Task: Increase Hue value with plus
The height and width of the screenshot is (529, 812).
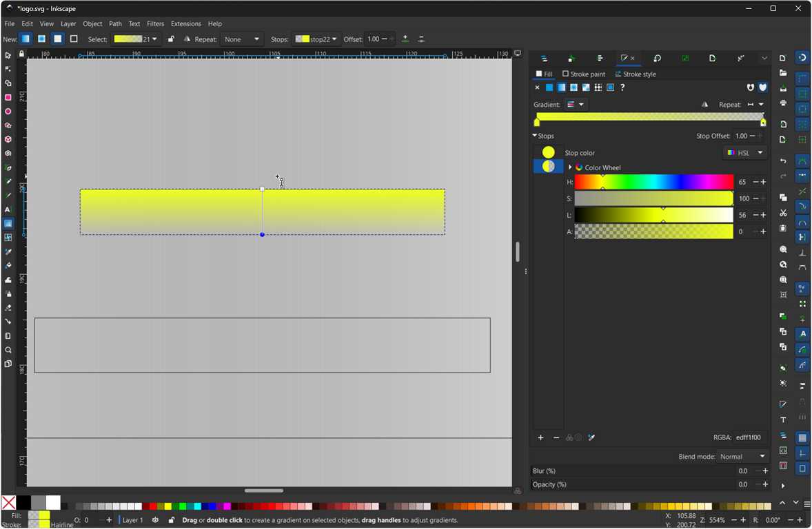Action: (763, 183)
